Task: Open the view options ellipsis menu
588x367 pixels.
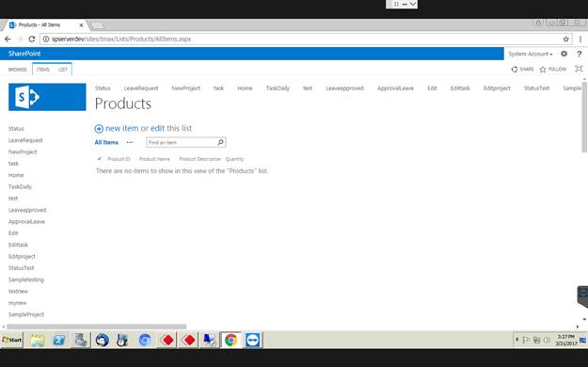Action: 130,142
